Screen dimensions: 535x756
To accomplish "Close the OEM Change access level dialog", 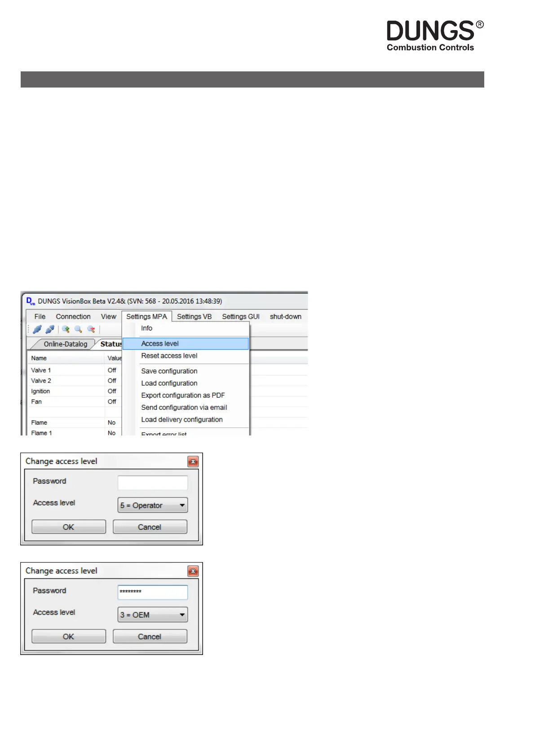I will coord(193,571).
